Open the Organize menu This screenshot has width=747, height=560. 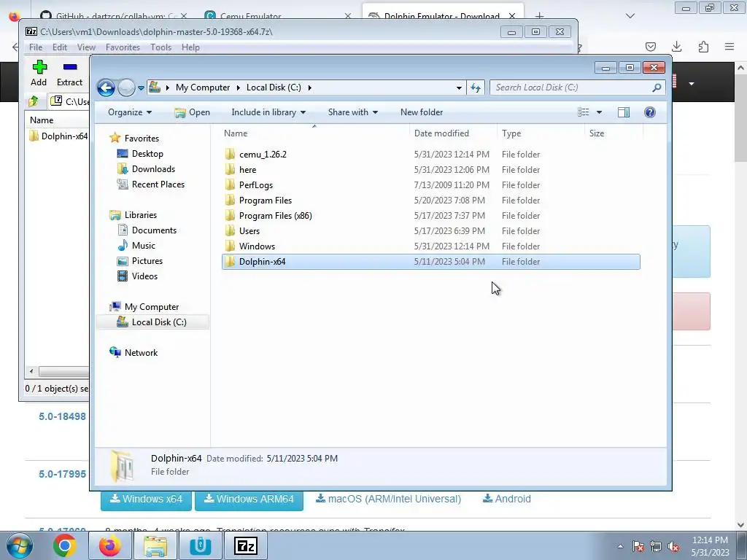tap(130, 112)
